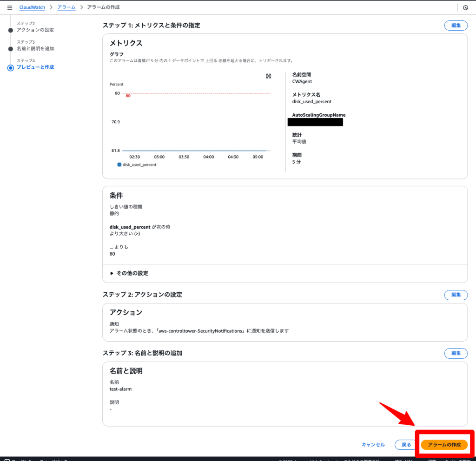The image size is (476, 461).
Task: Click the アラームの作成 breadcrumb text
Action: [x=103, y=7]
